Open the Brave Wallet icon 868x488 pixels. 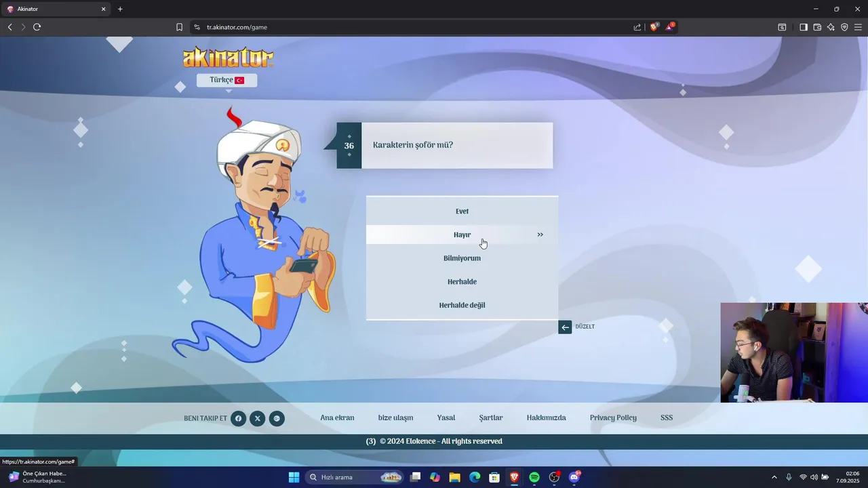[817, 27]
